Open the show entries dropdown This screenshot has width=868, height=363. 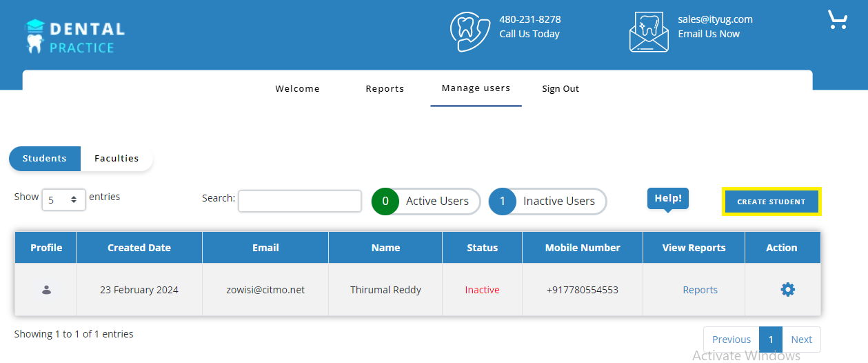coord(63,199)
